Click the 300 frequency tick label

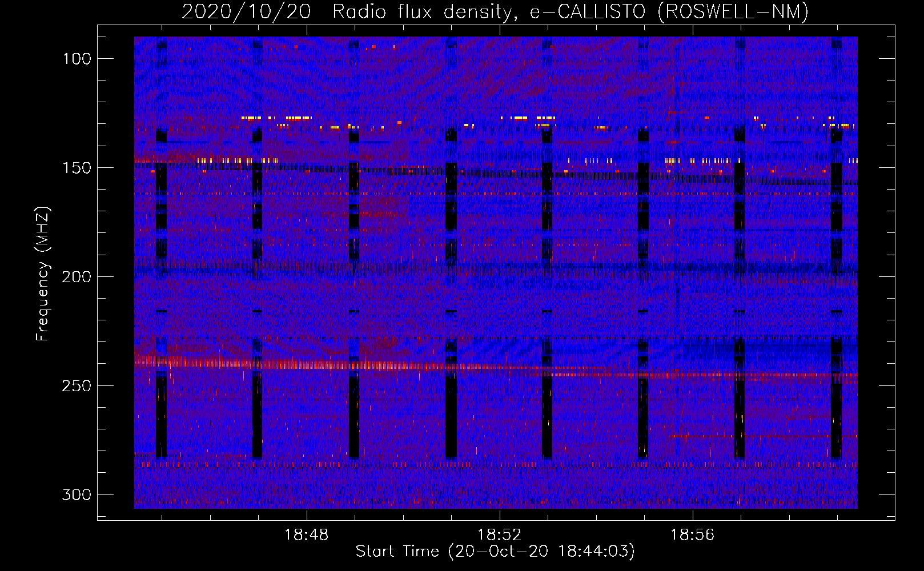click(77, 494)
